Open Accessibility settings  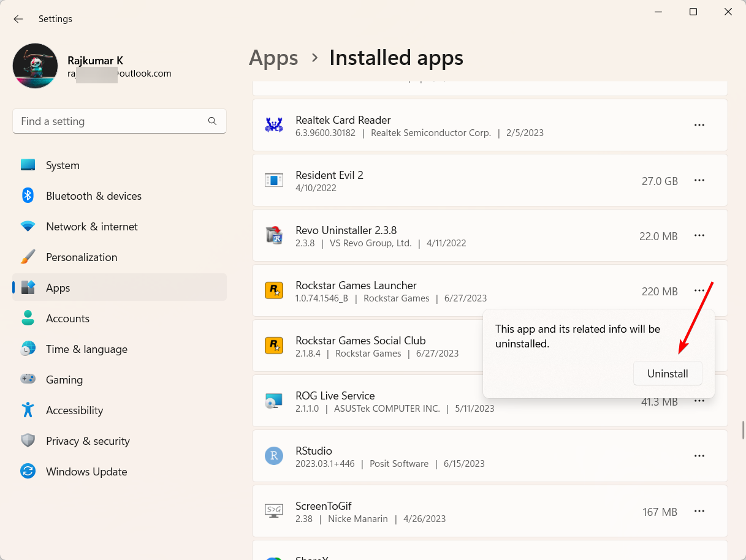[120, 411]
